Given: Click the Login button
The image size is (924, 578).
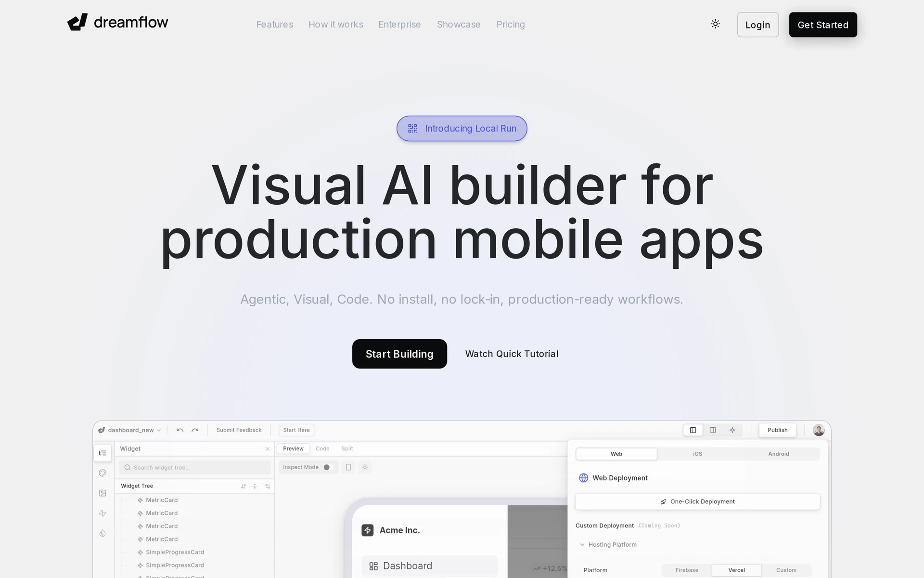Looking at the screenshot, I should click(758, 25).
